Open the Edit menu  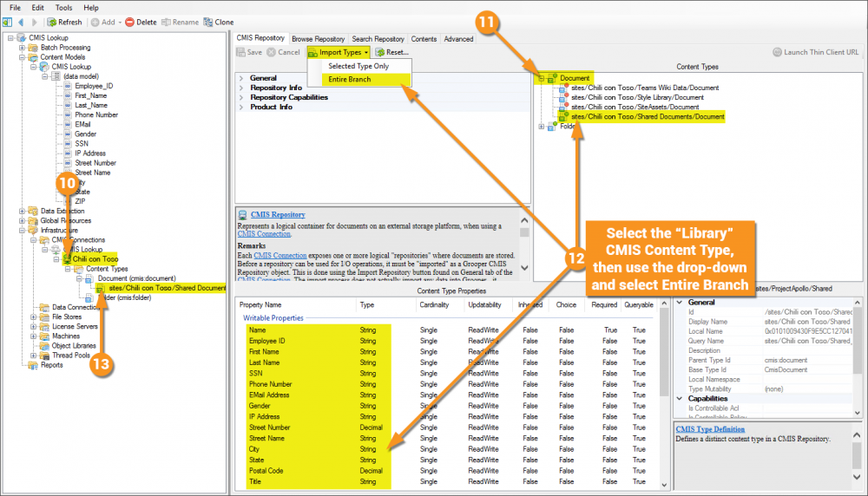[x=37, y=8]
